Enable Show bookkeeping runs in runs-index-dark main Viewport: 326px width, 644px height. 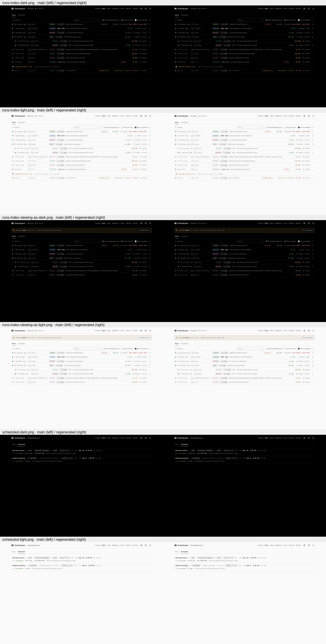tap(103, 20)
